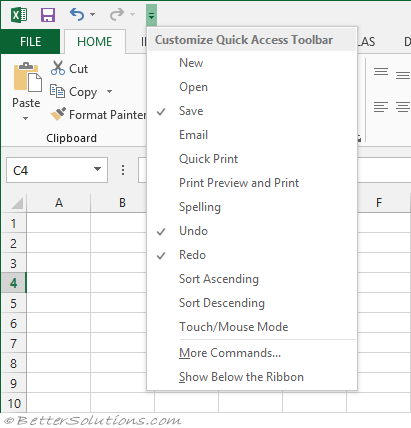
Task: Click the Undo arrow icon
Action: click(x=77, y=14)
